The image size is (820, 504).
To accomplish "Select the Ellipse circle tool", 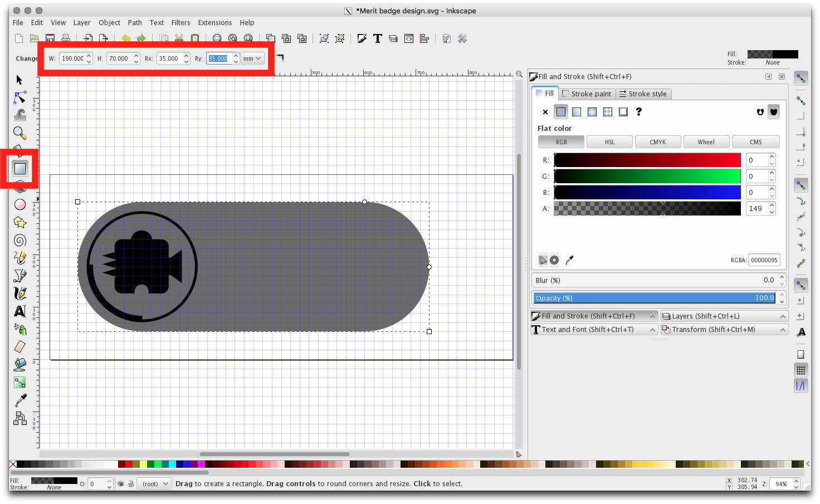I will [20, 204].
